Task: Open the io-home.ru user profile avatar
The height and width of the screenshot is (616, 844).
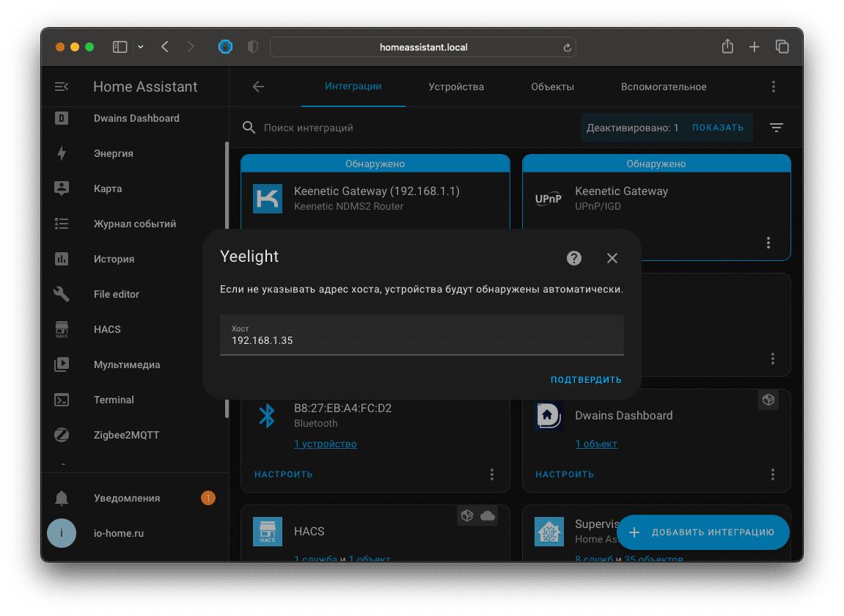Action: 62,533
